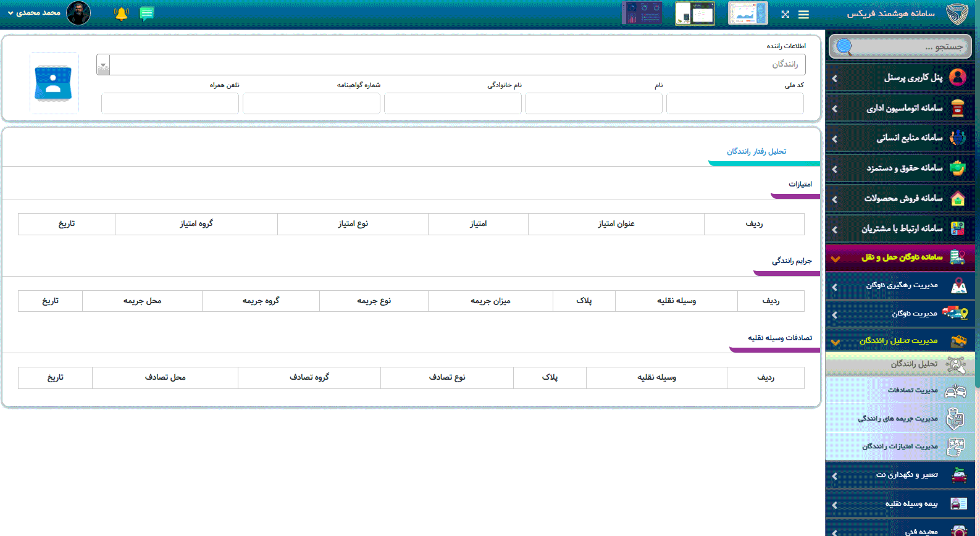Click the fullscreen expand icon in header
Viewport: 980px width, 536px height.
(x=785, y=14)
